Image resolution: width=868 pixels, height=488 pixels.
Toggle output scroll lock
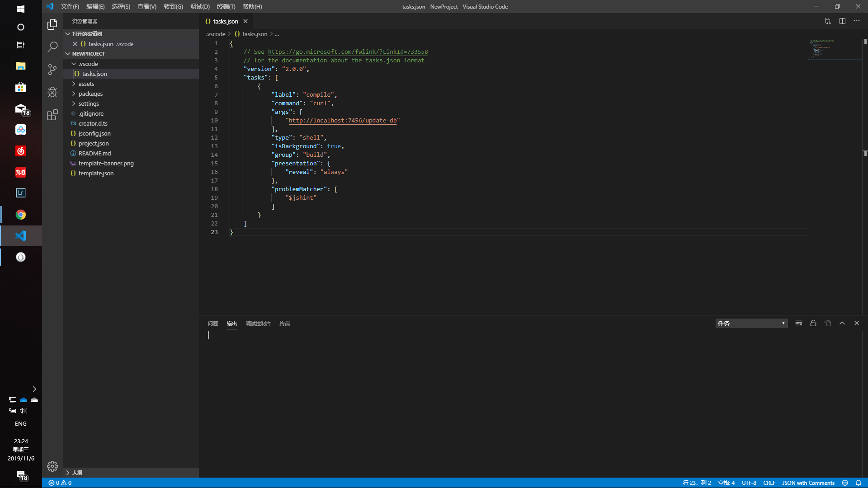(x=813, y=323)
